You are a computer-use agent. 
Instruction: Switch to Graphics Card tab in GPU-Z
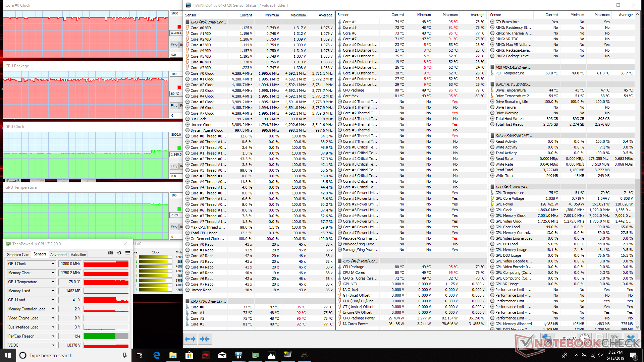point(18,255)
